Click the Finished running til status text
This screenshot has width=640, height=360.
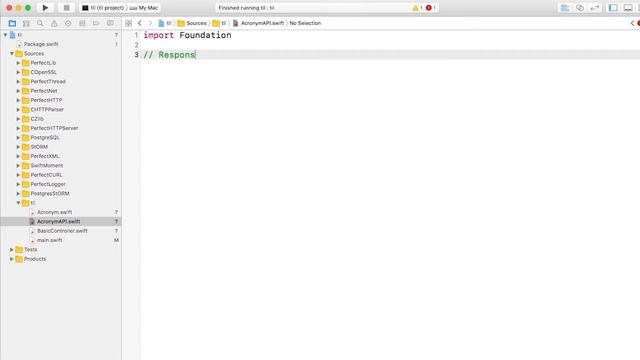pyautogui.click(x=247, y=8)
